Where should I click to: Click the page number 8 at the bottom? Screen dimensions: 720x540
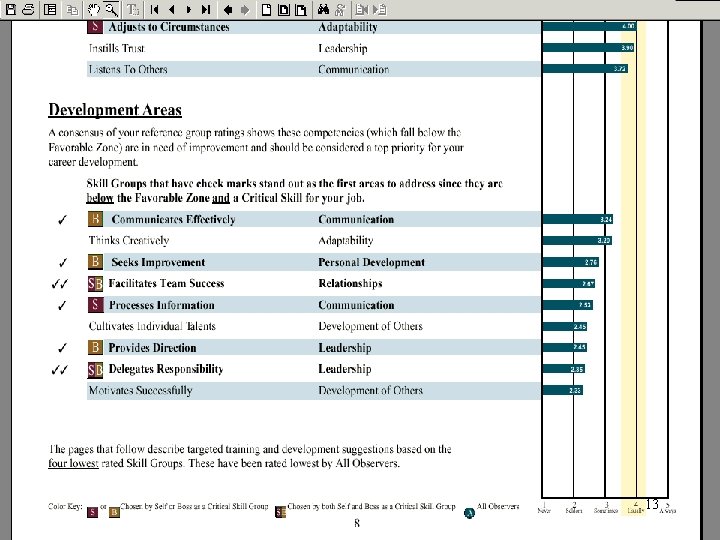click(x=357, y=523)
